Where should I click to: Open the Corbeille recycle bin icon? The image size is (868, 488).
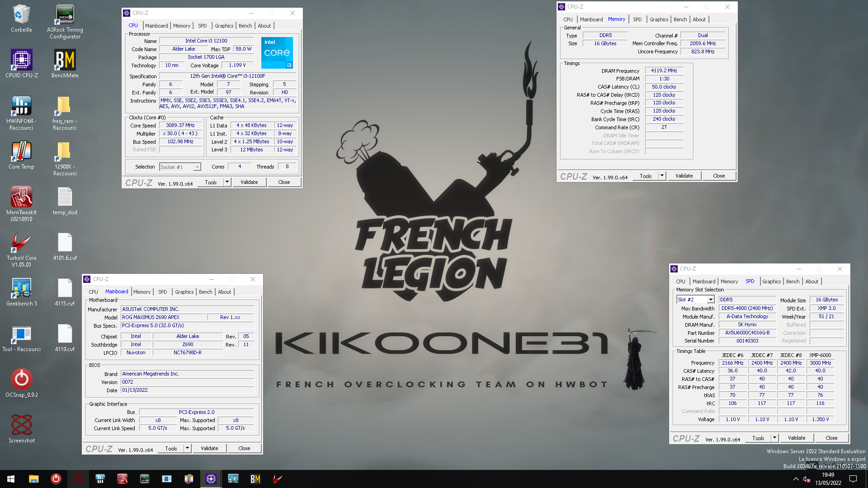[21, 19]
